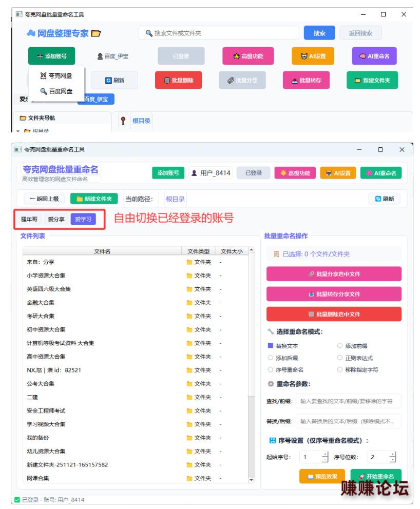Select the folder icon in the 二建 row

point(189,397)
